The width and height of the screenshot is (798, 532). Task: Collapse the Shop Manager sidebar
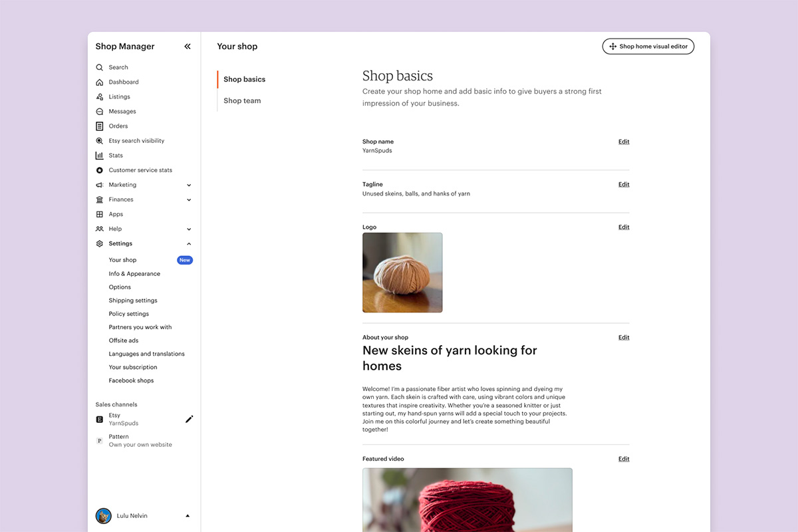(187, 46)
